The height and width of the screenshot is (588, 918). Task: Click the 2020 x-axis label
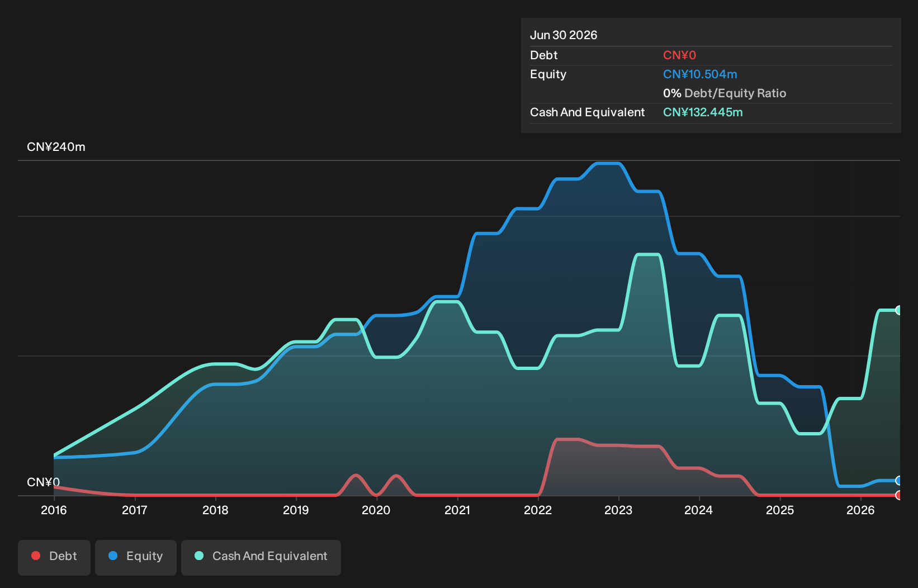tap(376, 510)
